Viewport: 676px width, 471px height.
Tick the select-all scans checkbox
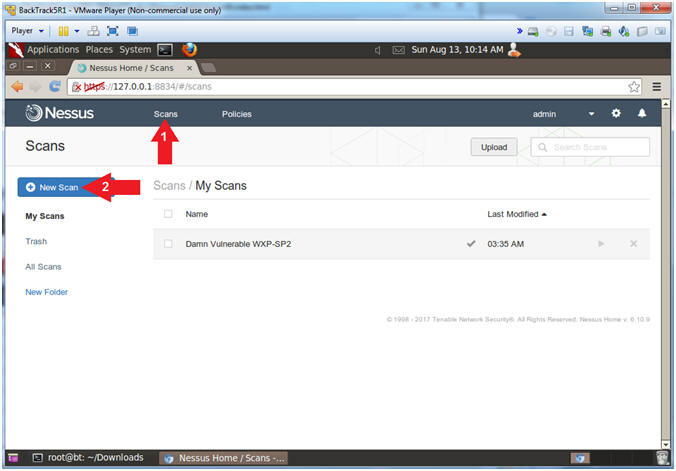tap(168, 214)
